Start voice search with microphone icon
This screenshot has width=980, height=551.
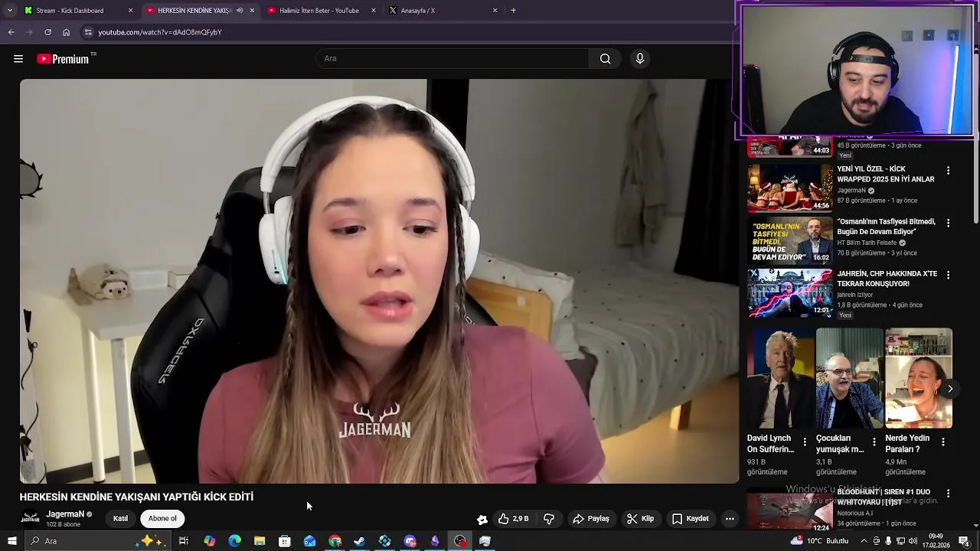click(x=640, y=59)
